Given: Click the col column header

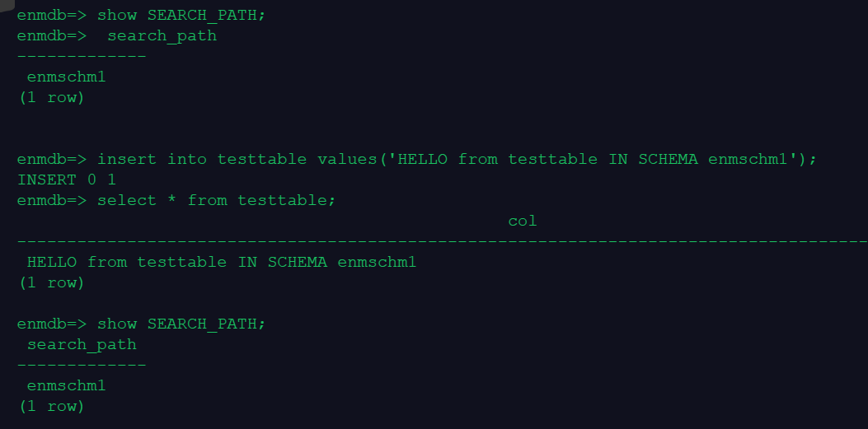Looking at the screenshot, I should point(522,221).
